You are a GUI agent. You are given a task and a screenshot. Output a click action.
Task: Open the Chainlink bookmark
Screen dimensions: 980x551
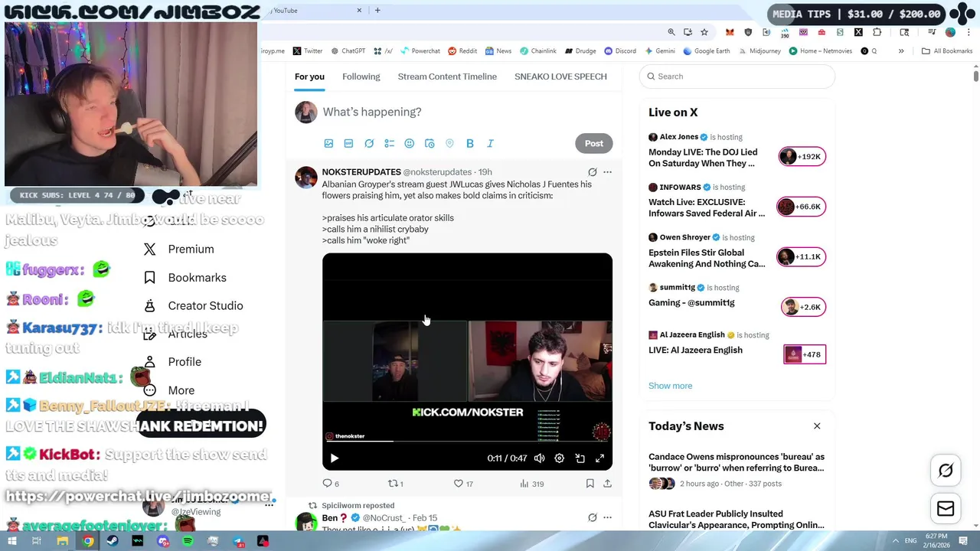click(x=537, y=51)
